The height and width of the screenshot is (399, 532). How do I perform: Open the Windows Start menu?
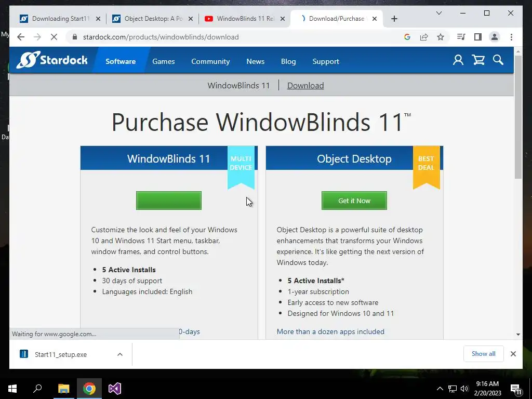[12, 389]
